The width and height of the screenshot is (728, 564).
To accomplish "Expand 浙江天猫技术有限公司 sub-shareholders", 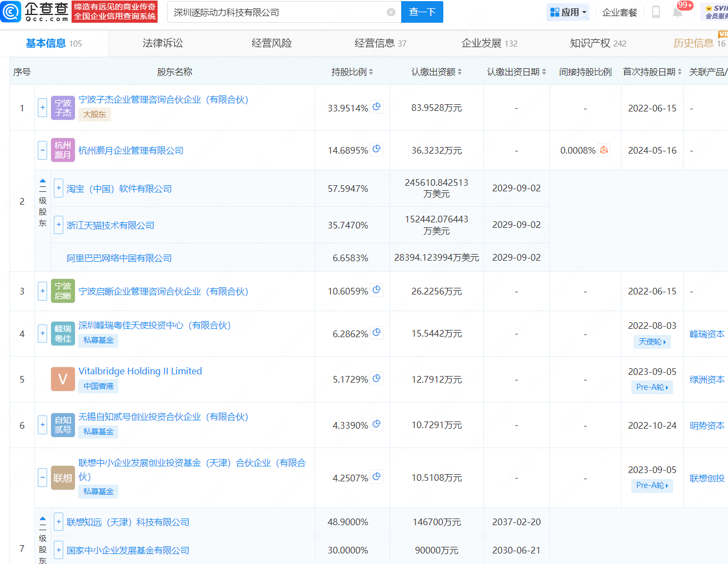I will pos(58,225).
